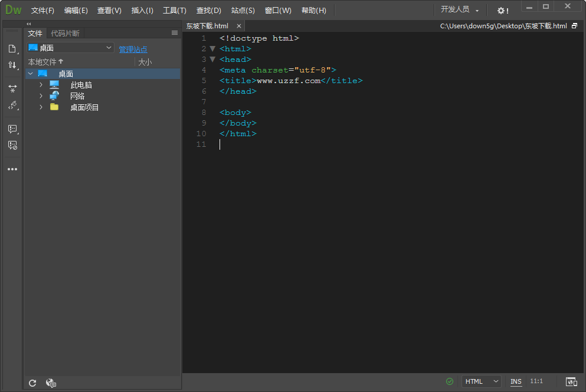The height and width of the screenshot is (392, 586).
Task: Click the closing </html> tag
Action: pos(238,134)
